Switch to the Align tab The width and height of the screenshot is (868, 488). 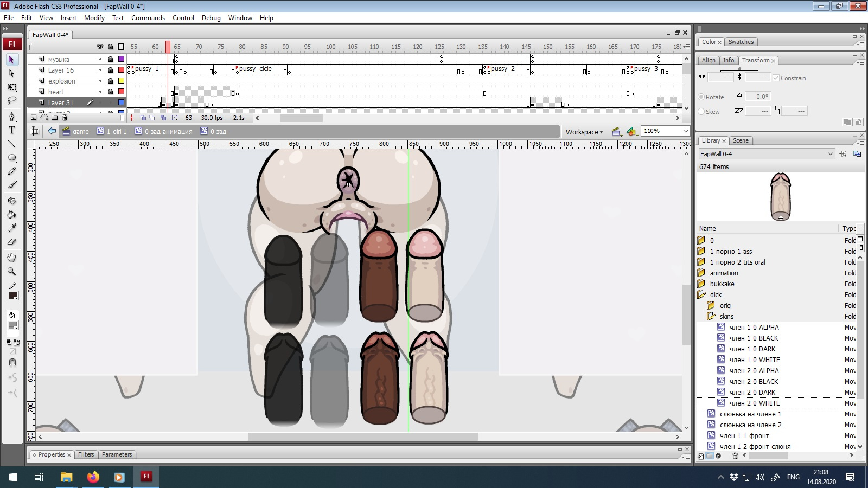point(709,60)
